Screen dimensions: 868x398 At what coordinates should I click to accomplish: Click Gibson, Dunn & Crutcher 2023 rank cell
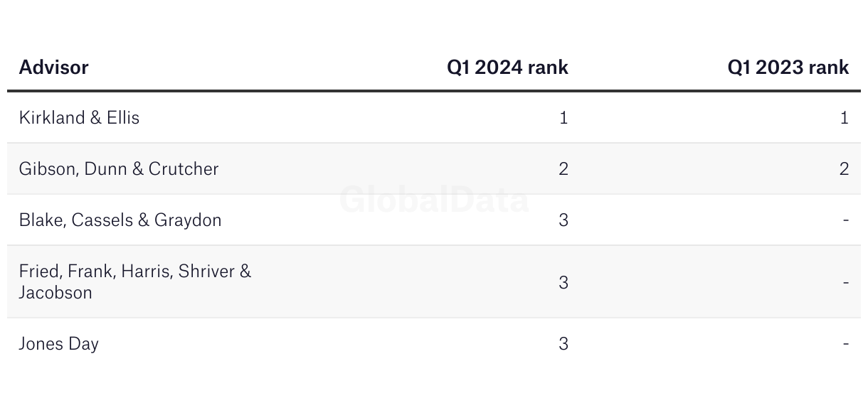point(845,169)
